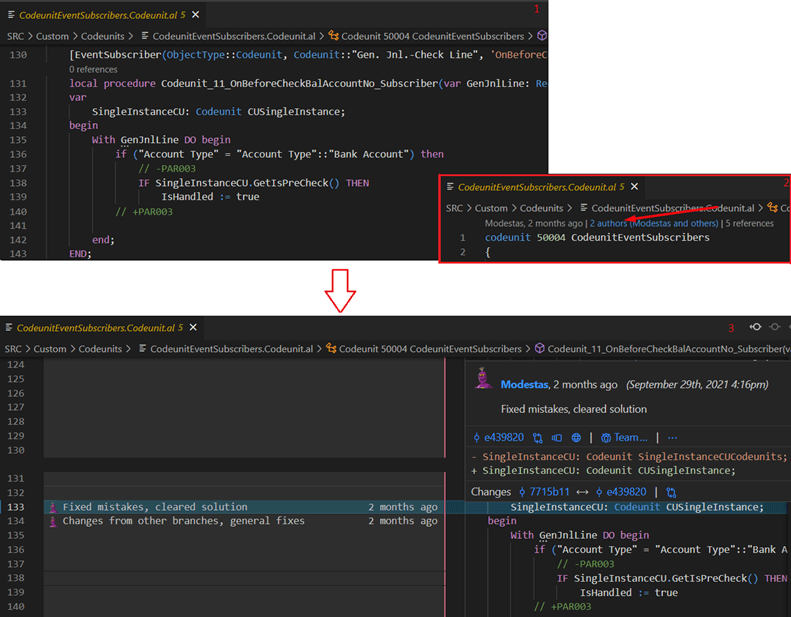791x617 pixels.
Task: Click method cube icon in bottom breadcrumb
Action: click(x=539, y=349)
